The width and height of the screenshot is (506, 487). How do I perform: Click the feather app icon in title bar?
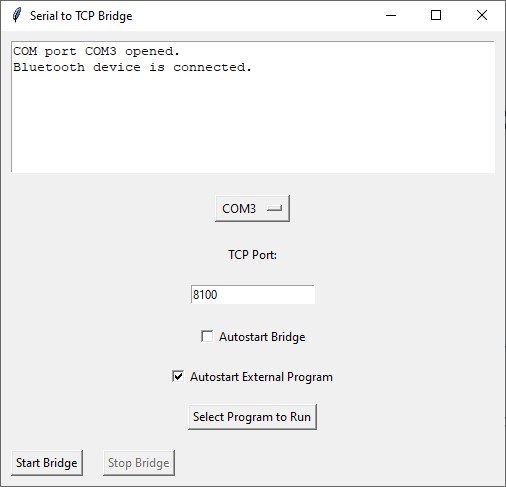tap(16, 15)
